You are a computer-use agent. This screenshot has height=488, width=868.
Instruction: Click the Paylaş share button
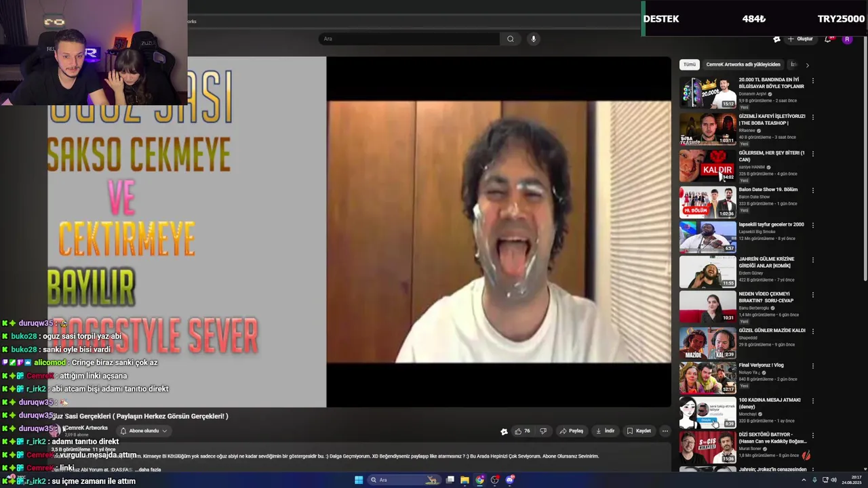tap(572, 431)
